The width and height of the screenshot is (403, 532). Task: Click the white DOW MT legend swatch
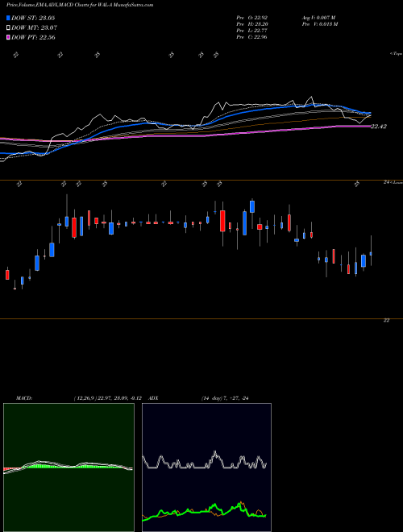click(x=8, y=28)
